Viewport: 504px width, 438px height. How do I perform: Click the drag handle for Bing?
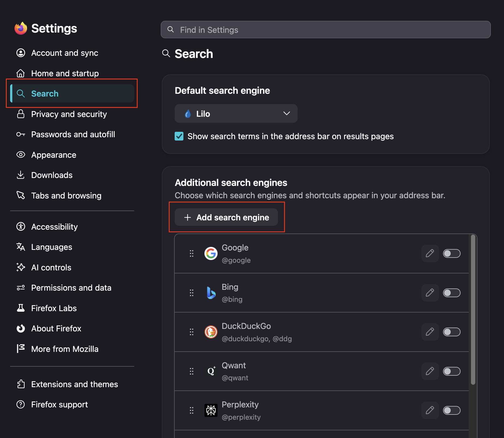(x=192, y=293)
